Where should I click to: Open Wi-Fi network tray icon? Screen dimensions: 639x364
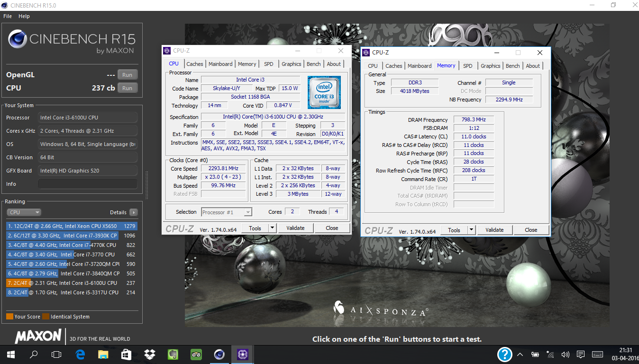coord(550,354)
